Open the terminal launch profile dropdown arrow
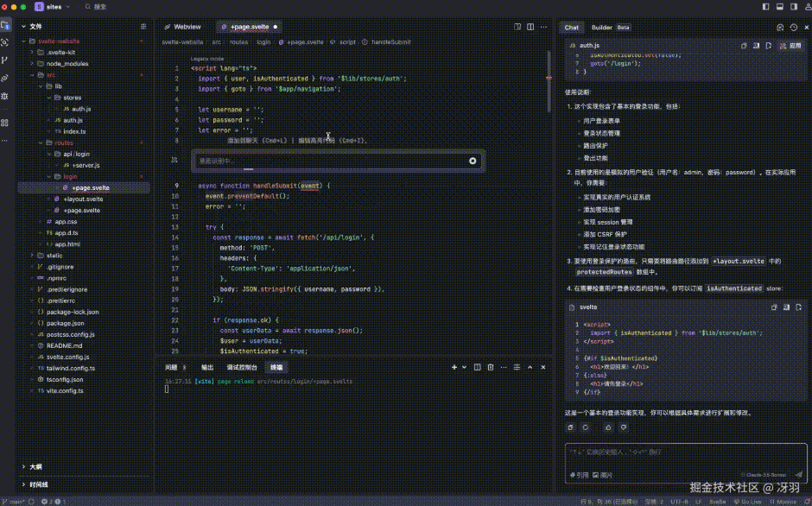Screen dimensions: 812x506 (464, 367)
